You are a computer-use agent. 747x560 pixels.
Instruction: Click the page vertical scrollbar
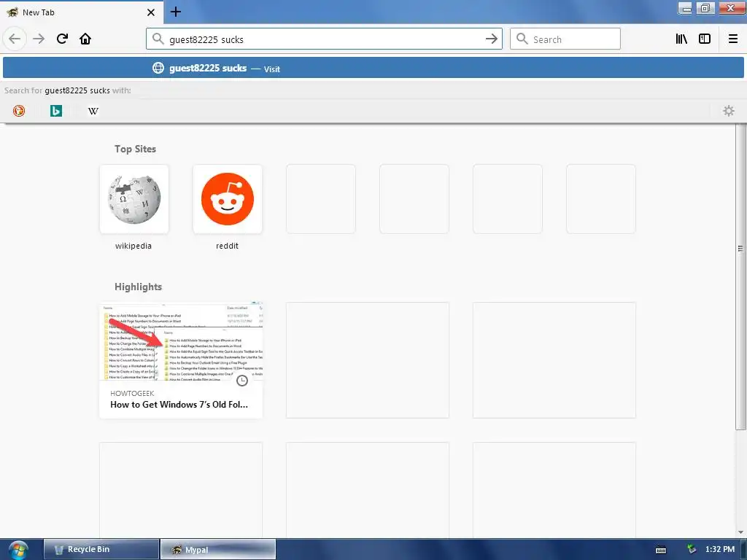[740, 276]
